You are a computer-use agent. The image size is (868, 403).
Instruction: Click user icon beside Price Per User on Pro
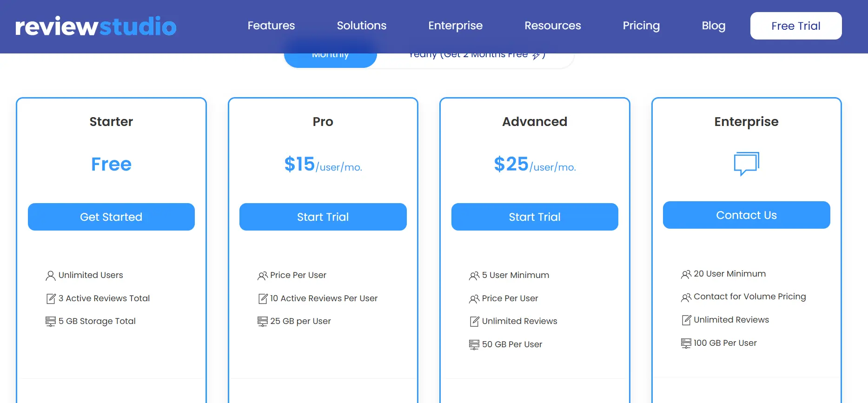tap(263, 275)
